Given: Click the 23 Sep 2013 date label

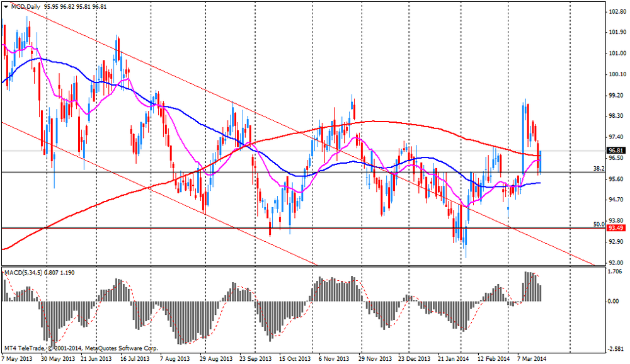Looking at the screenshot, I should click(255, 358).
